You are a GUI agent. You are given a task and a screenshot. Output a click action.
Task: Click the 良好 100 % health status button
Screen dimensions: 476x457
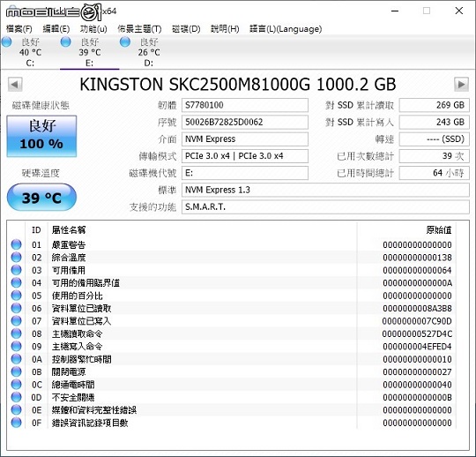click(41, 136)
